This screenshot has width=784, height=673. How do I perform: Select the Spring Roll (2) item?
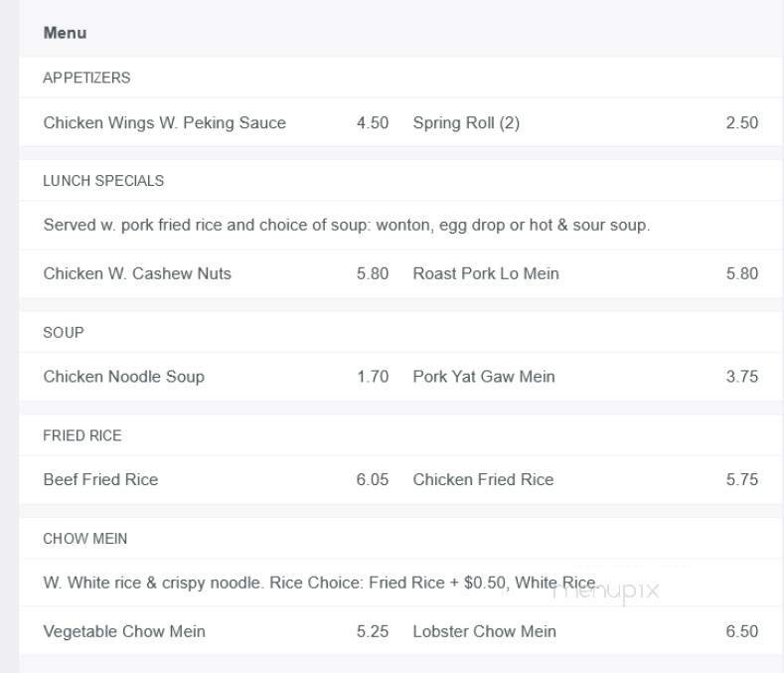[x=466, y=123]
